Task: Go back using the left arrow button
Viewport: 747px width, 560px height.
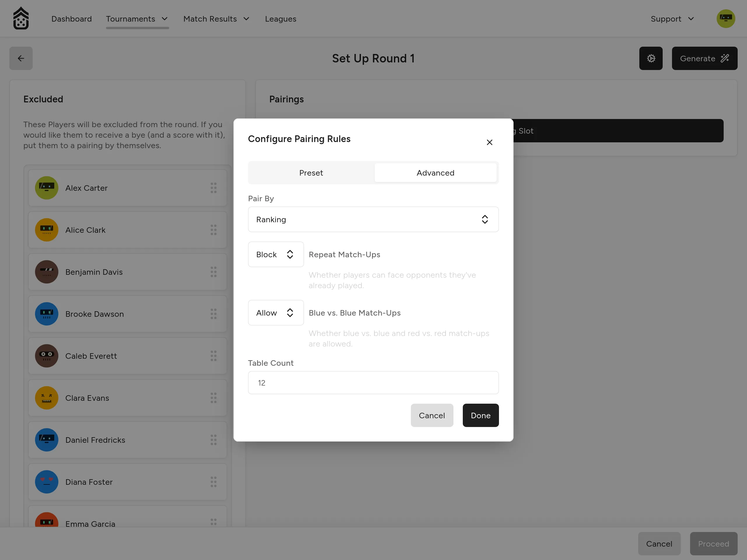Action: [x=21, y=58]
